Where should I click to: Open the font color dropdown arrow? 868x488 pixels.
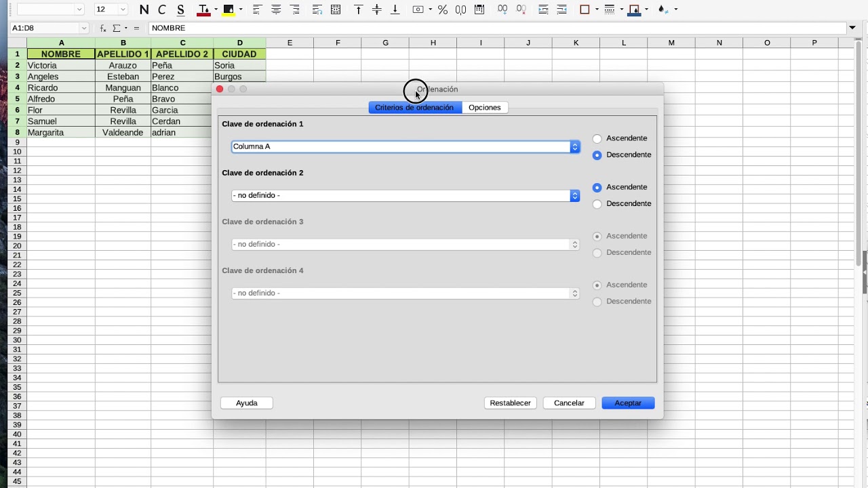point(216,9)
